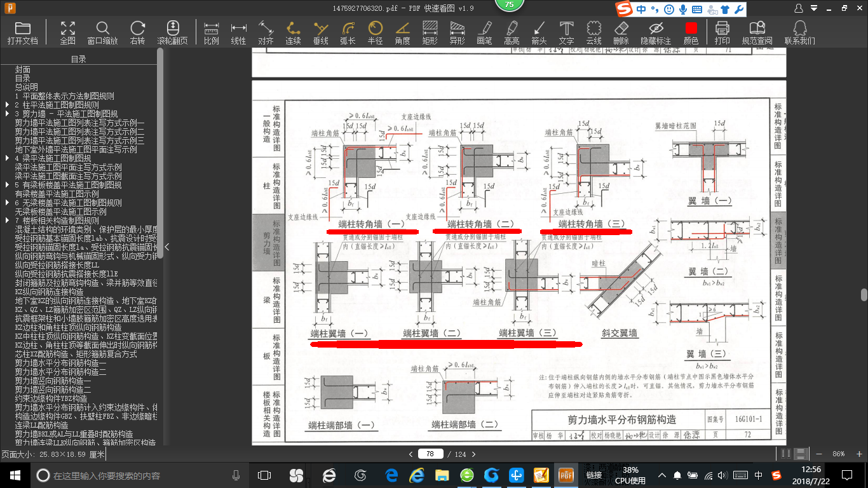Image resolution: width=868 pixels, height=488 pixels.
Task: Switch to single page layout icon
Action: (x=787, y=454)
